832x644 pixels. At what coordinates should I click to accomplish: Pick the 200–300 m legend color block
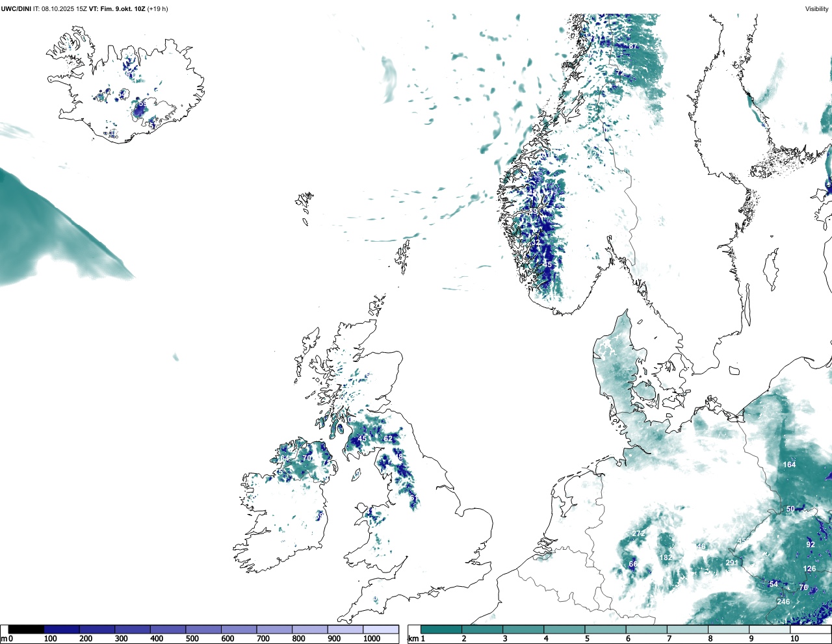click(x=97, y=629)
